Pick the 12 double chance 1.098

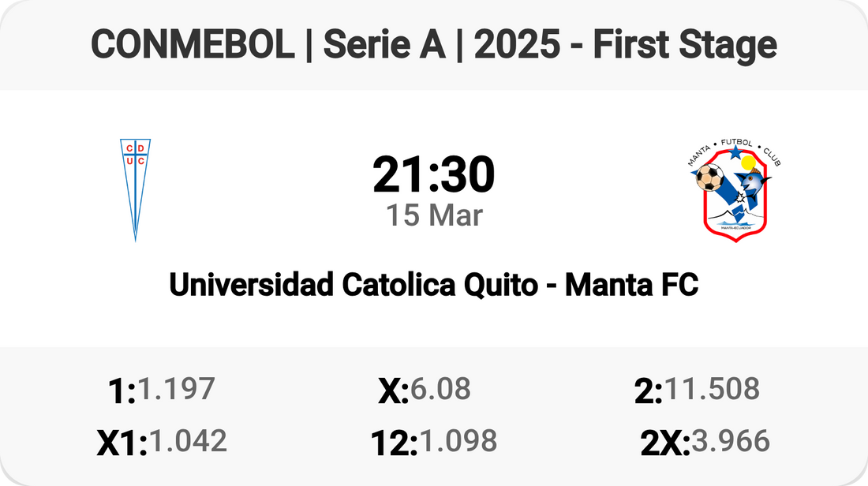click(458, 441)
